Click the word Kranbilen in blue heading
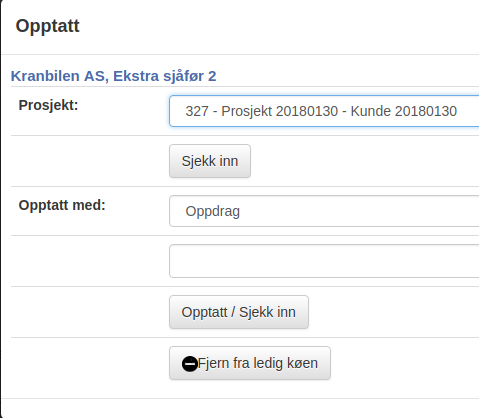 pos(45,76)
